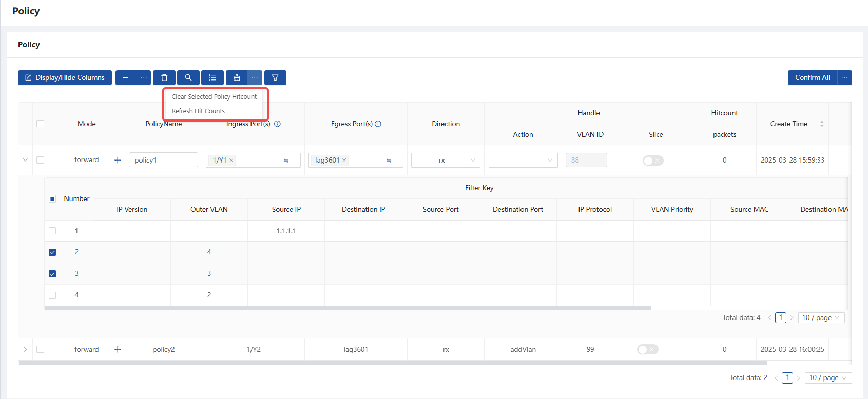Open the Direction dropdown showing rx
868x399 pixels.
pyautogui.click(x=446, y=161)
